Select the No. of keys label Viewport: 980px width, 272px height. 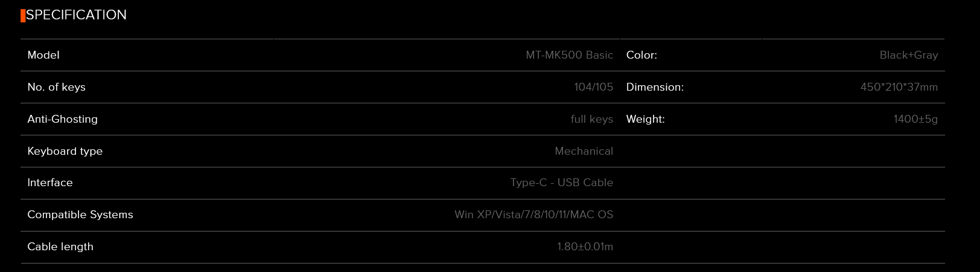click(x=56, y=87)
